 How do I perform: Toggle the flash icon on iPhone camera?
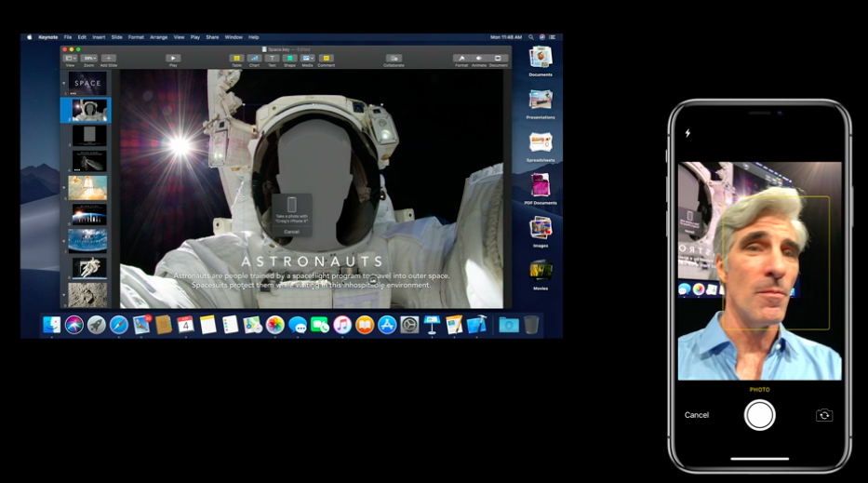(x=688, y=133)
